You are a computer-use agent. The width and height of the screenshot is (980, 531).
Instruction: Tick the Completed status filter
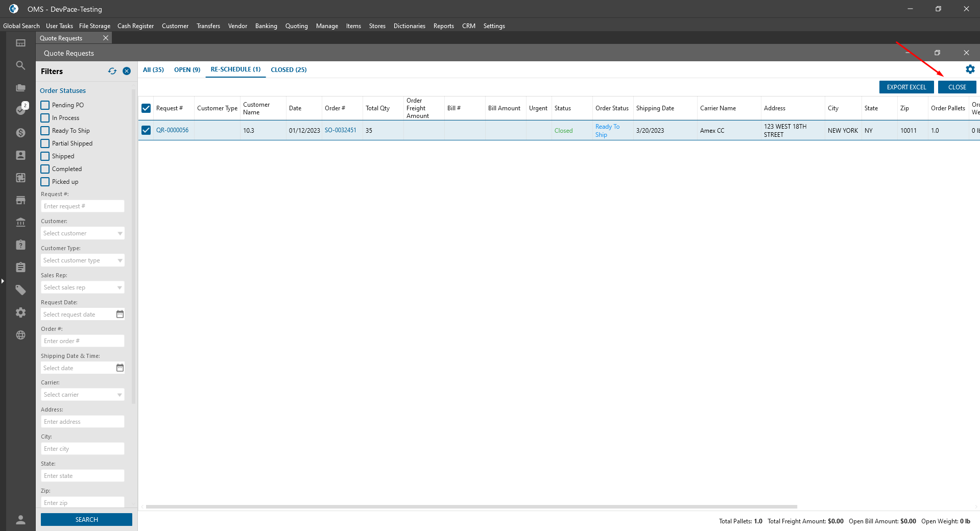[45, 169]
